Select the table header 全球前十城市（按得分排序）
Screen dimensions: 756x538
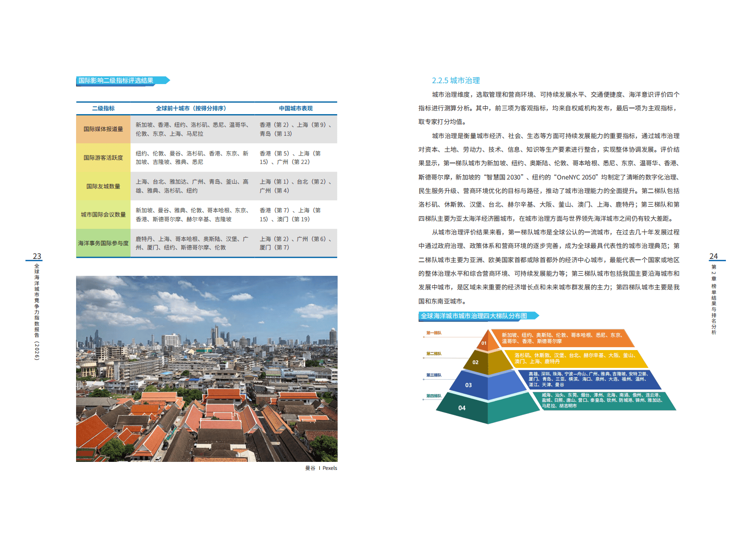click(191, 109)
